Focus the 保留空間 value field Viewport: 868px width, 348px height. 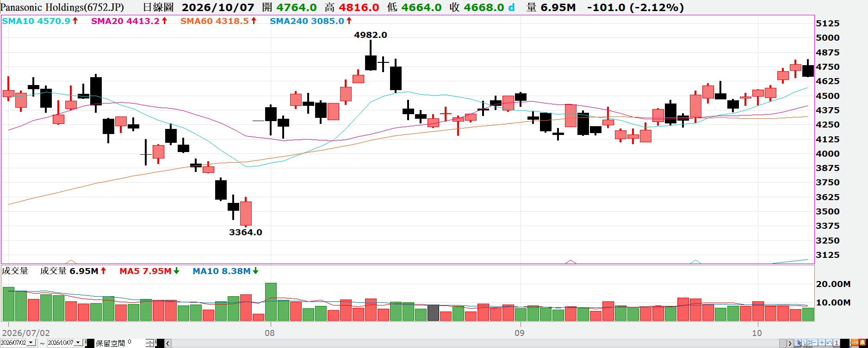click(136, 342)
